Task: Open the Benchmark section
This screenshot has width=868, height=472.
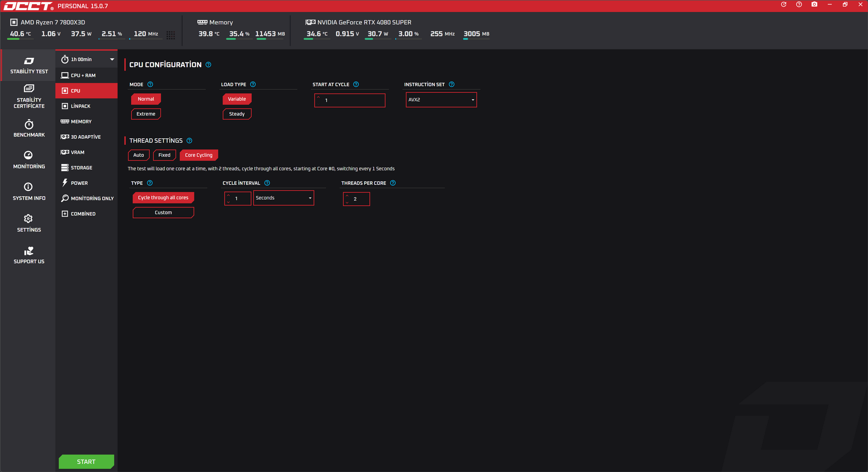Action: point(29,128)
